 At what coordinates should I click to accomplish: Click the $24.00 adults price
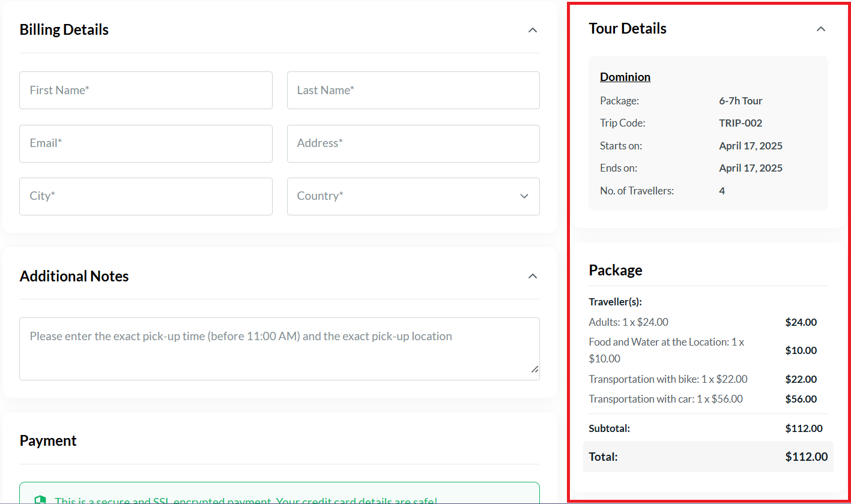801,322
